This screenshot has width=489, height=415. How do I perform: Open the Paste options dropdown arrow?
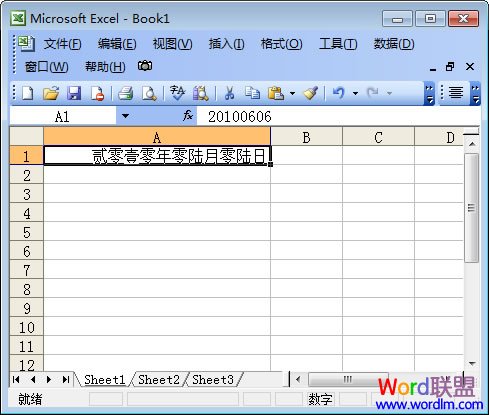point(292,93)
